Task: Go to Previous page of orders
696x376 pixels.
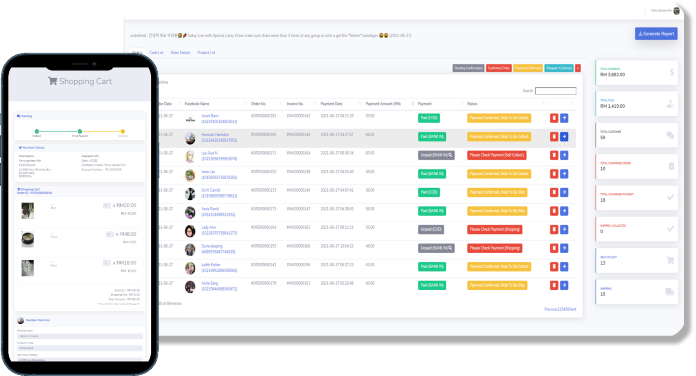Action: coord(550,309)
